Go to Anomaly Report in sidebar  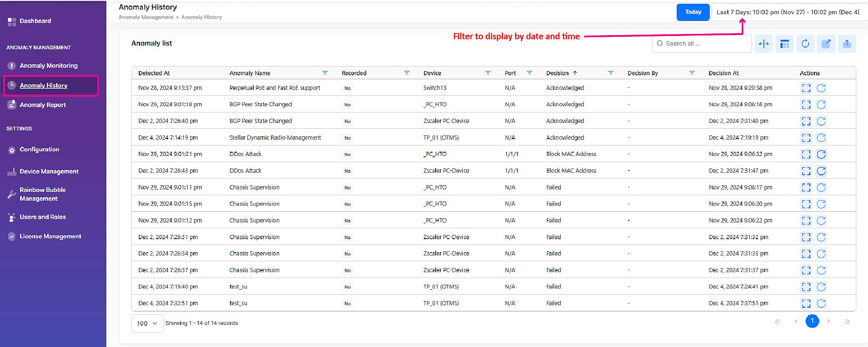click(43, 105)
